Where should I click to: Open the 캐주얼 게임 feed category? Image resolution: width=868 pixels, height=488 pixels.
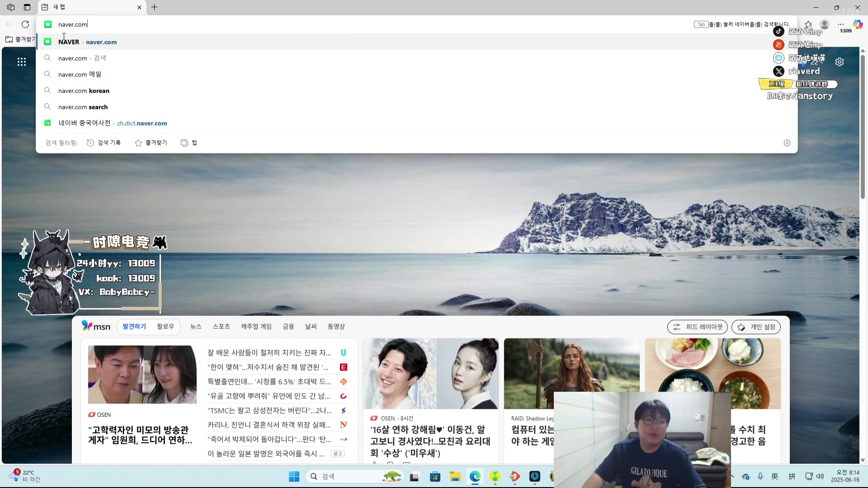(256, 327)
